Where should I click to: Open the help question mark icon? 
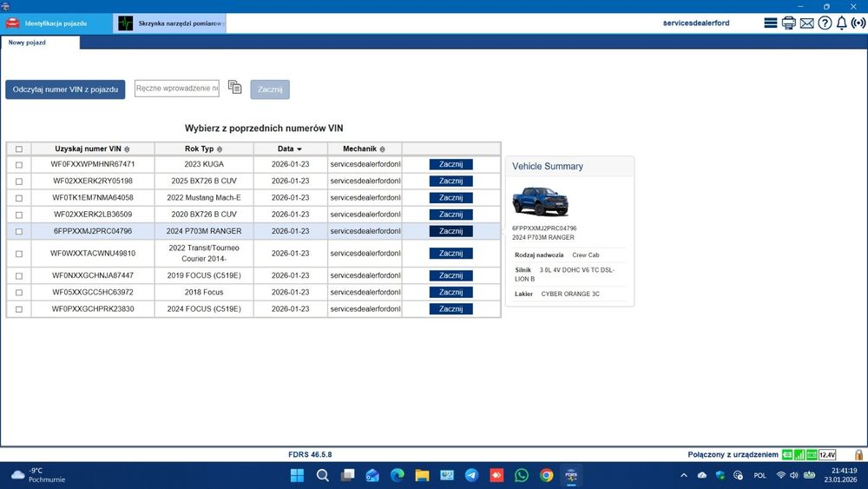coord(825,23)
